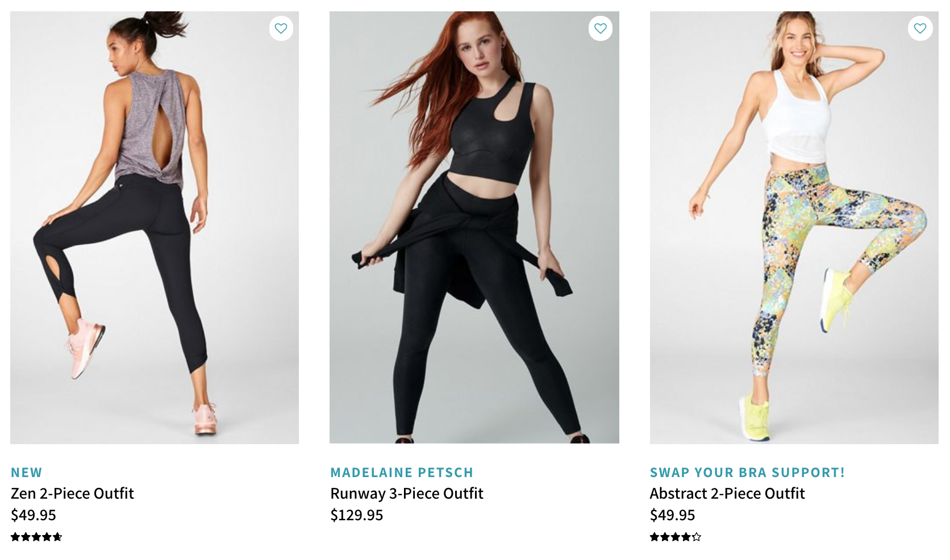Select the four-star rating under Abstract 2-Piece Outfit
The height and width of the screenshot is (560, 950).
click(x=674, y=536)
